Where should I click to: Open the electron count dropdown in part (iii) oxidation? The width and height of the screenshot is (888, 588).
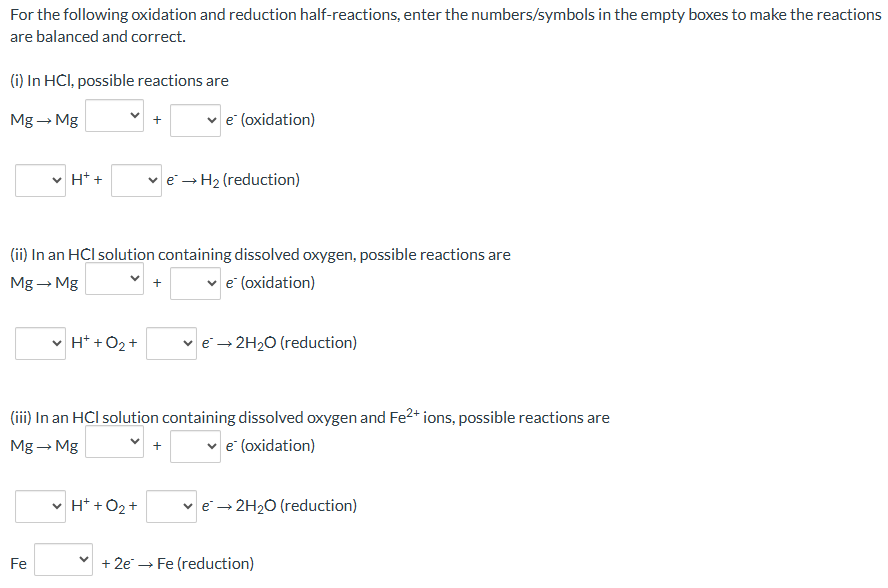[x=194, y=445]
